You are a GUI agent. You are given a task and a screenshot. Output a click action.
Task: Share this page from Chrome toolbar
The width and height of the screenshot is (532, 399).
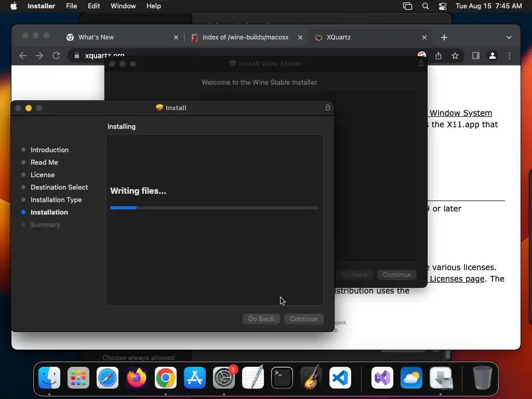click(438, 56)
